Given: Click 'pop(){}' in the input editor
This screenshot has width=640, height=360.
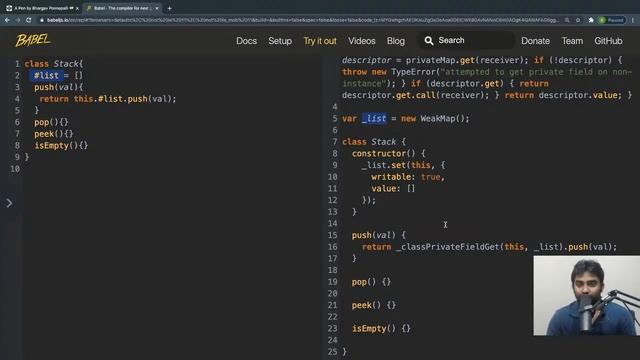Looking at the screenshot, I should click(x=51, y=122).
